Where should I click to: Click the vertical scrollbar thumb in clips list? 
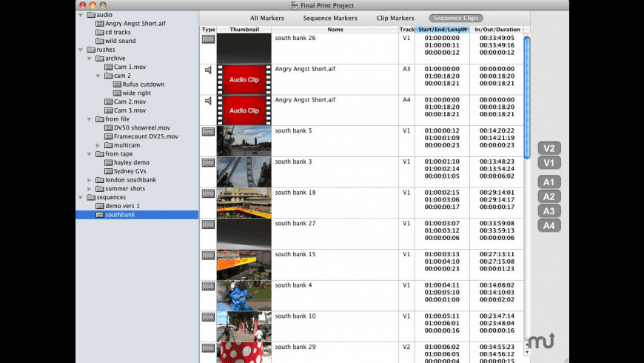click(x=527, y=97)
